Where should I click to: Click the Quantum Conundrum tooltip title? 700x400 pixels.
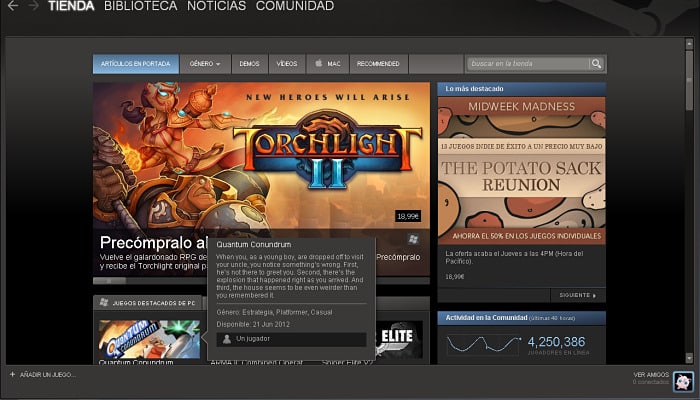[x=254, y=245]
